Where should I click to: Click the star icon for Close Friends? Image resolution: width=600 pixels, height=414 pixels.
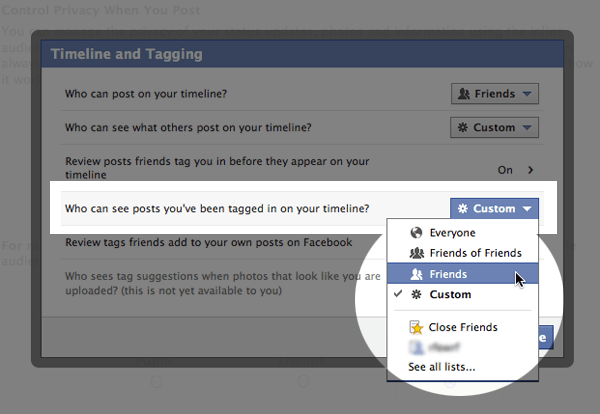(x=416, y=327)
